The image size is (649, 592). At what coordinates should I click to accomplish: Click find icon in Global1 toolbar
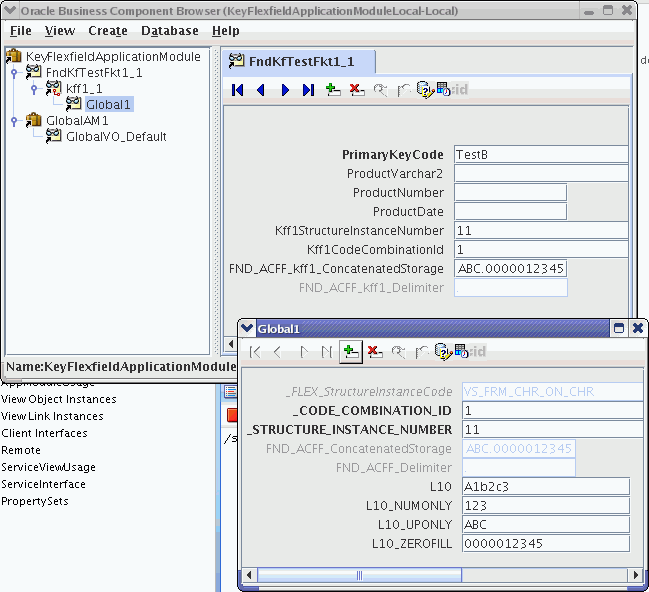(x=398, y=352)
